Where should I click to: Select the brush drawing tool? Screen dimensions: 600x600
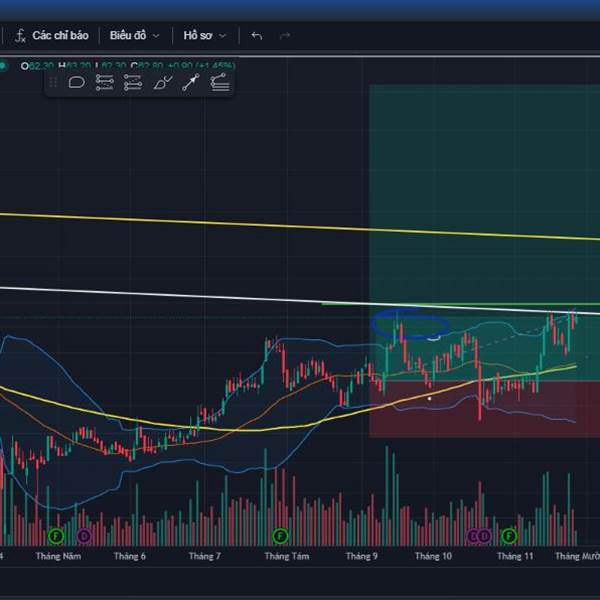(x=162, y=83)
